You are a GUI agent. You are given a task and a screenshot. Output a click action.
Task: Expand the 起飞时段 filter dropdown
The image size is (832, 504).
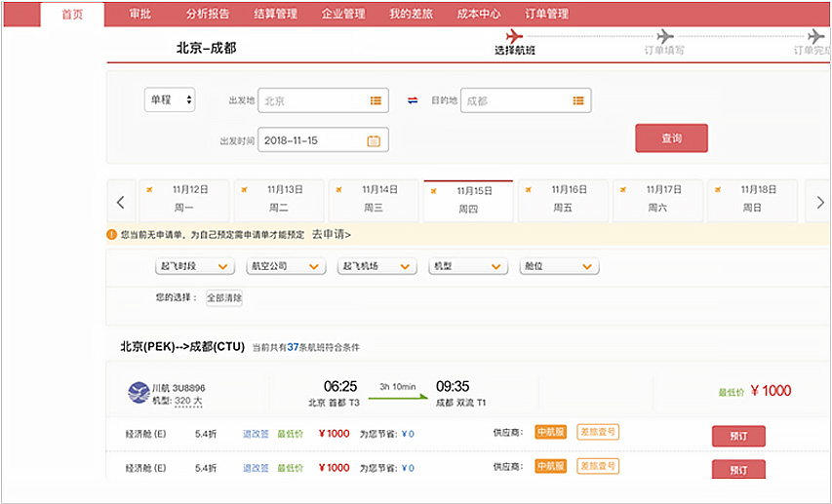(x=195, y=266)
